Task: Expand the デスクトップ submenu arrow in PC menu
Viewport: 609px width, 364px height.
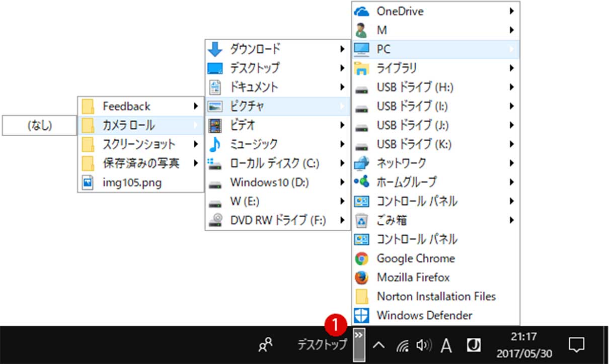Action: click(x=343, y=68)
